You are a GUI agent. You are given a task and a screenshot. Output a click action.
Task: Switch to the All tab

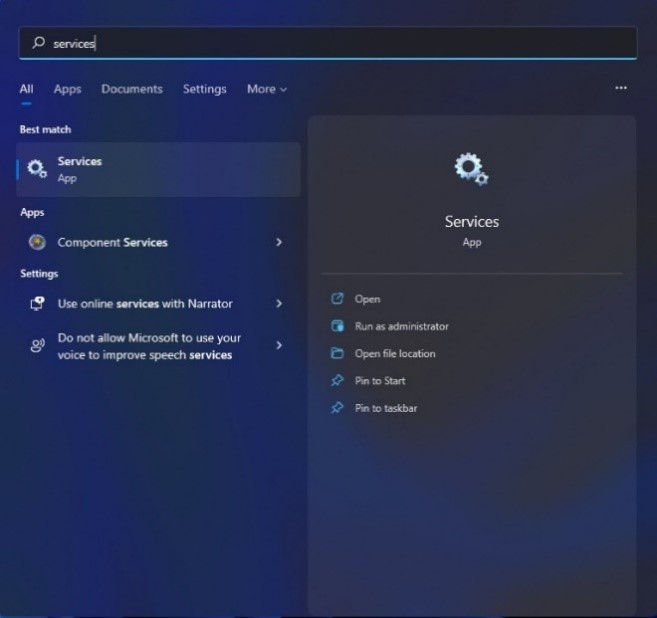(26, 89)
